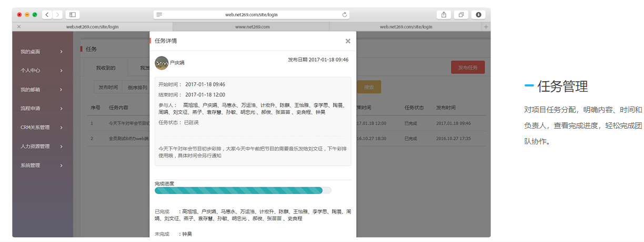Switch to the www.net269.com tab

[251, 26]
